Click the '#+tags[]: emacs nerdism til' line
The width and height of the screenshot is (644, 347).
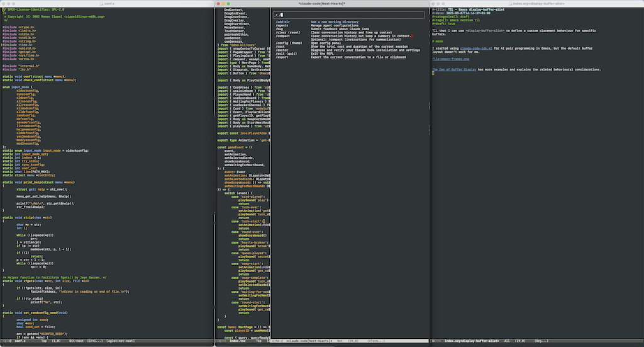456,20
